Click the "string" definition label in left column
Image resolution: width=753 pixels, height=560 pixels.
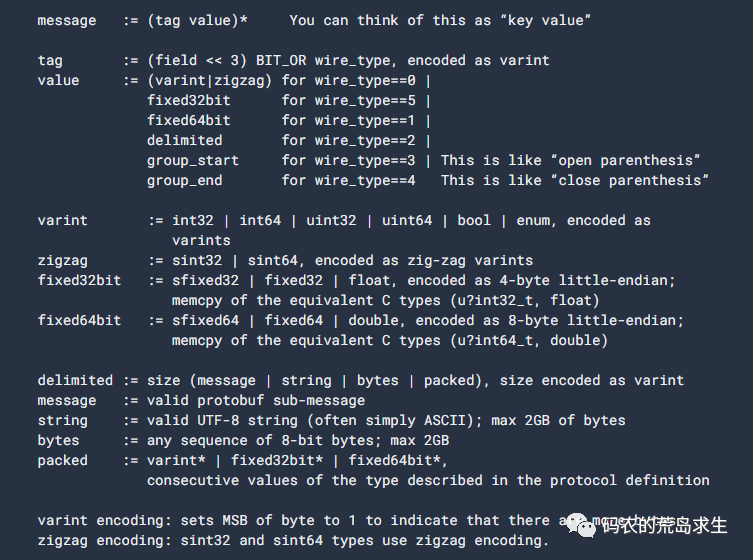click(x=62, y=420)
